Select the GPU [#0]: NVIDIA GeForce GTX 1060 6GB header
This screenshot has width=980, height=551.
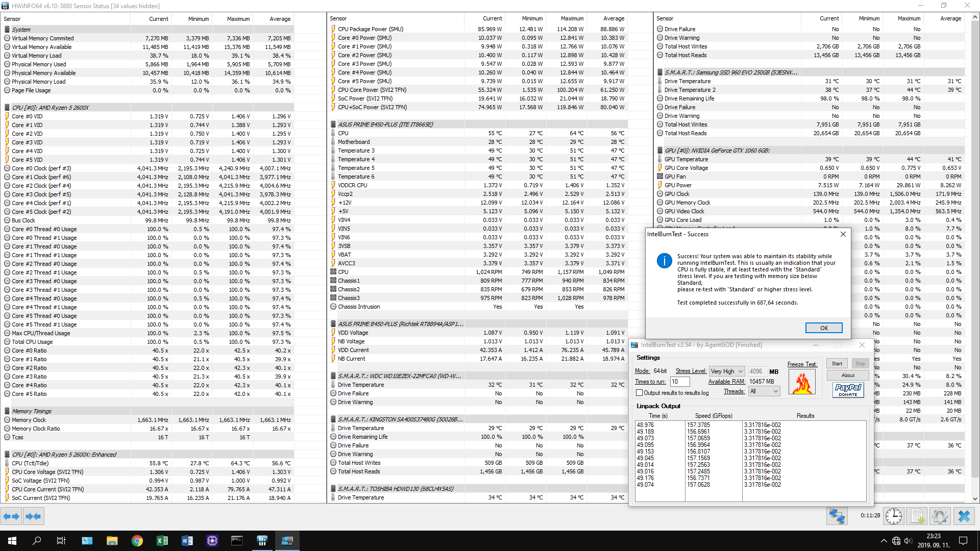[x=810, y=151]
